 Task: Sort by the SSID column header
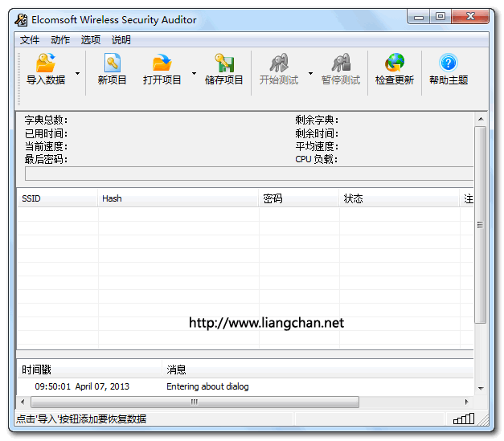point(57,198)
